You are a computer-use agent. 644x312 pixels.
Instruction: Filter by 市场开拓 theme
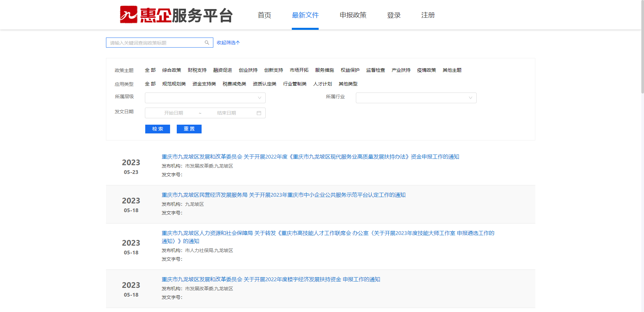[299, 70]
